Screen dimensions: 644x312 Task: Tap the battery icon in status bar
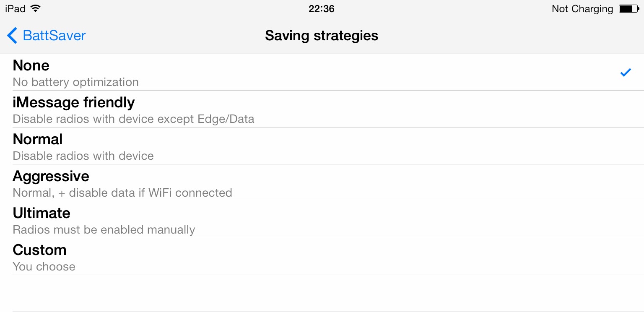(628, 9)
